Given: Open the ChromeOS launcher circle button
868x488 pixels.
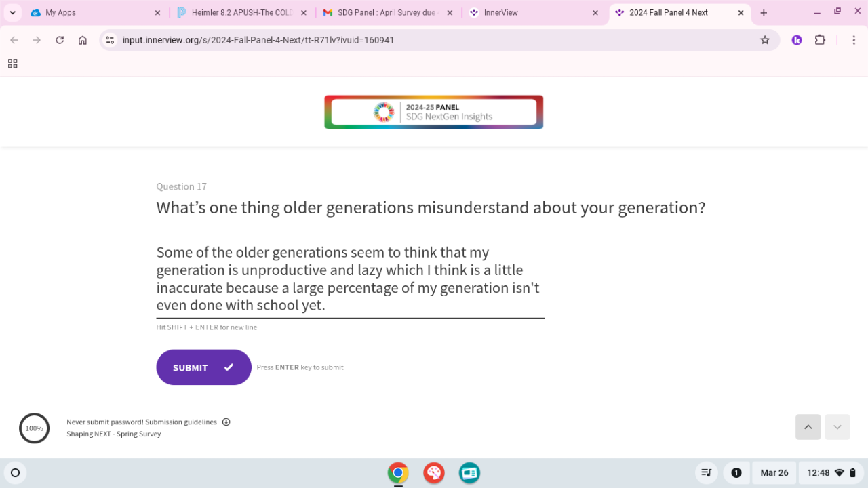Looking at the screenshot, I should (x=16, y=472).
